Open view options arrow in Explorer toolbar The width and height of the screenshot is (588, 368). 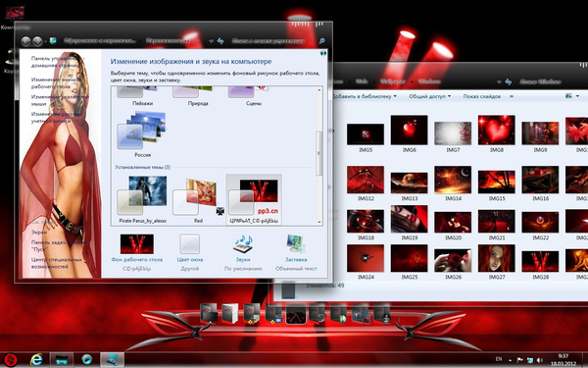click(x=576, y=96)
